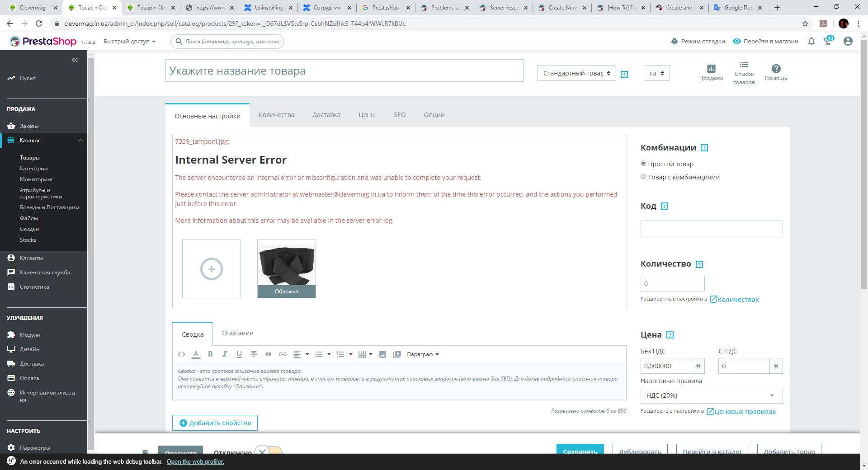
Task: Switch to the SEO tab
Action: [x=400, y=115]
